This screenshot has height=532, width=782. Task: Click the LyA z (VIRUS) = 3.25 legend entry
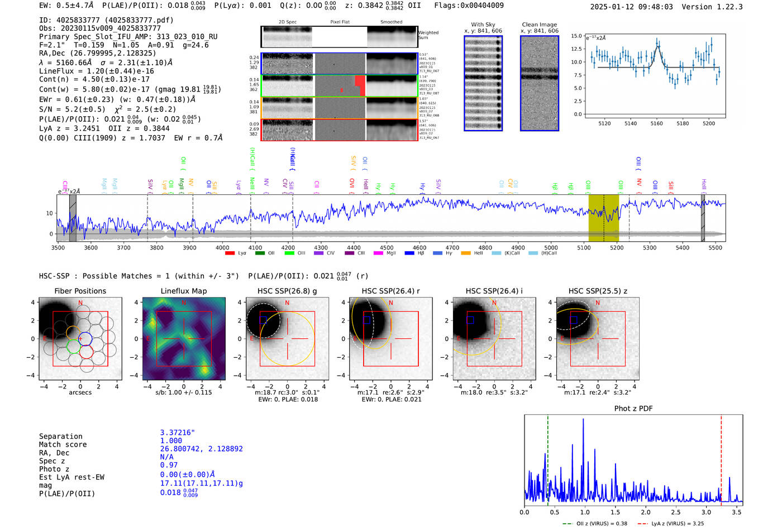(670, 524)
